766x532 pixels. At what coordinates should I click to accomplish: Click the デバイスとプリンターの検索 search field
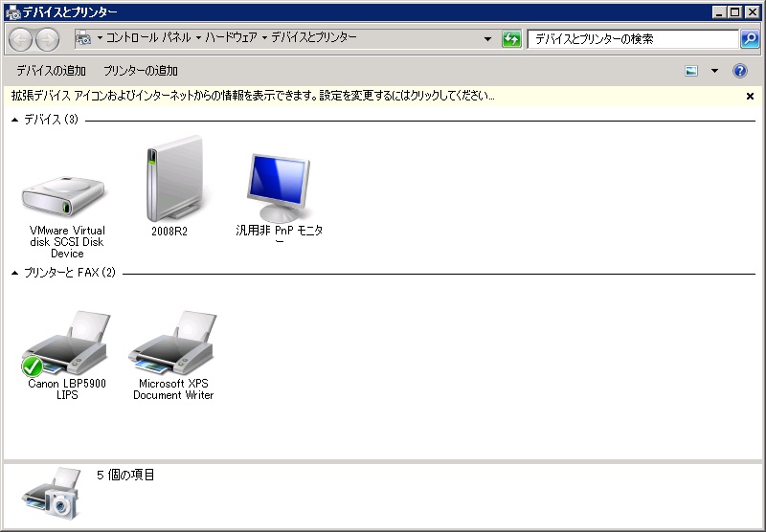632,39
